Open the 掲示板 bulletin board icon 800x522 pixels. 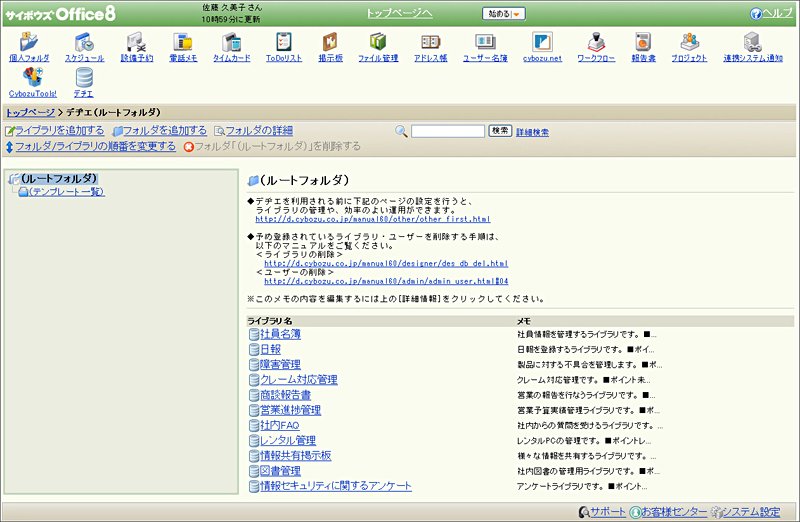(330, 42)
